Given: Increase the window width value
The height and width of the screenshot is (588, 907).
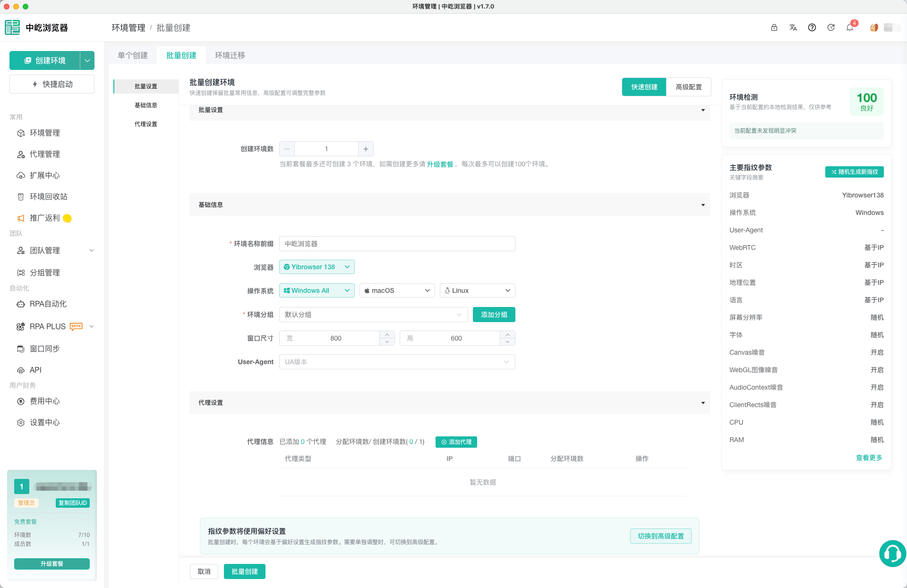Looking at the screenshot, I should coord(387,334).
